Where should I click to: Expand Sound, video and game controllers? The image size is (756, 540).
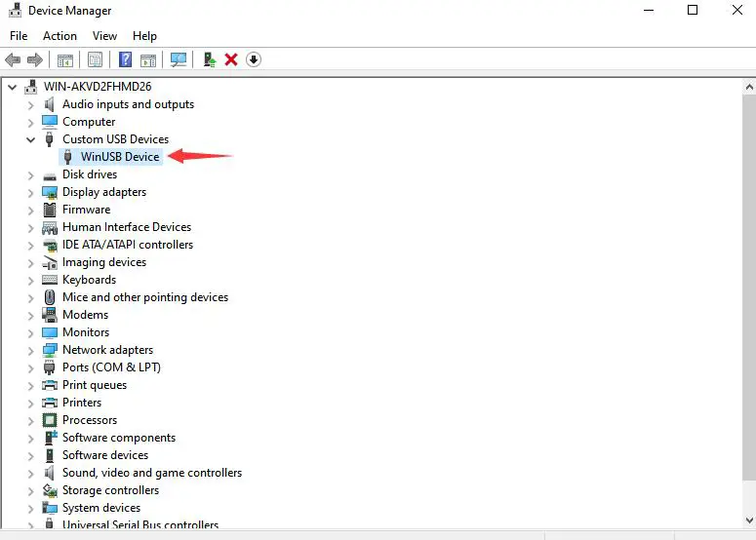point(30,474)
